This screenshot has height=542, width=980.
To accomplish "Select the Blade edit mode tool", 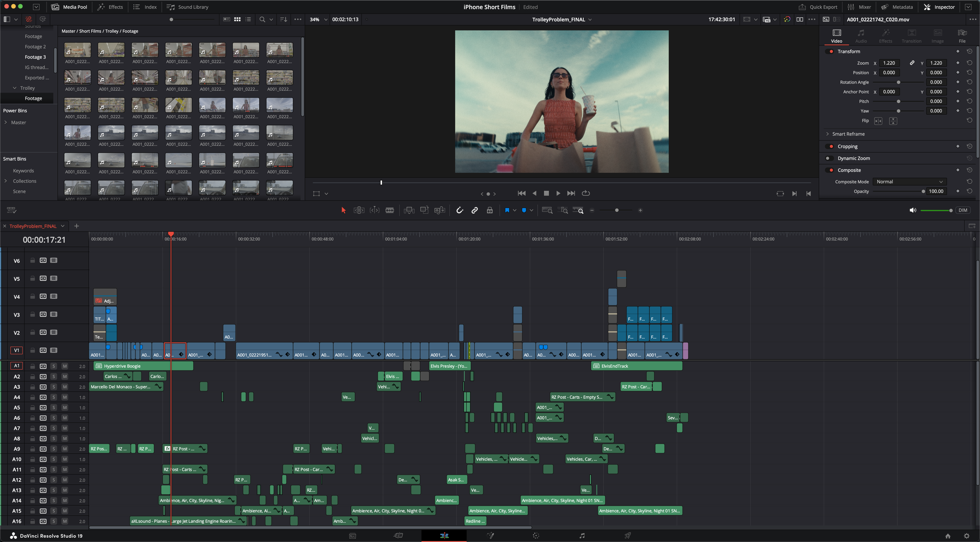I will (x=390, y=210).
